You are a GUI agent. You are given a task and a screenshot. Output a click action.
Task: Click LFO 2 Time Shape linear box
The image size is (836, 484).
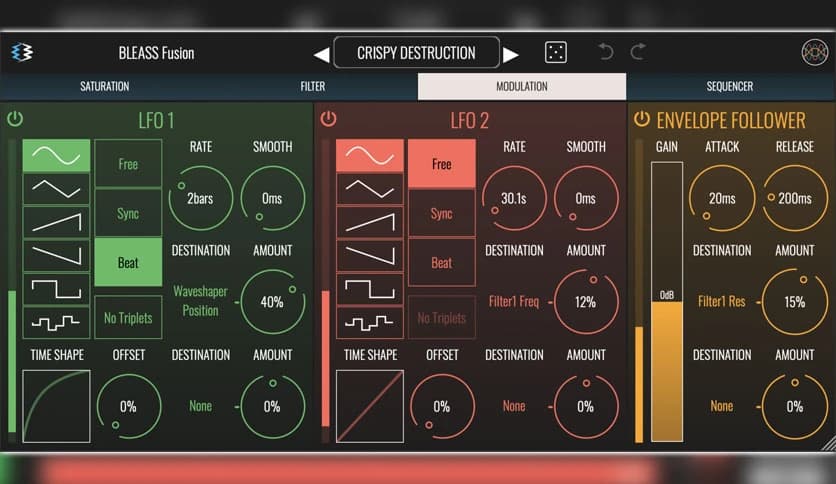pos(369,406)
